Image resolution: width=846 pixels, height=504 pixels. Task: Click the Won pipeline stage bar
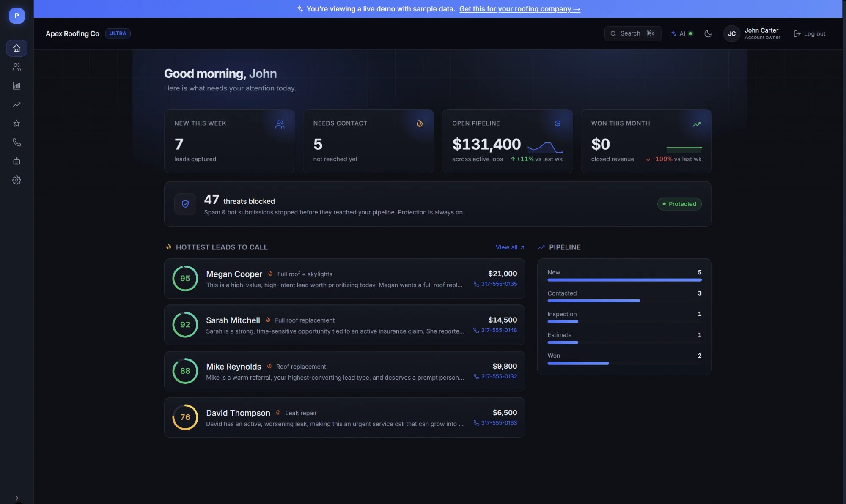[578, 363]
